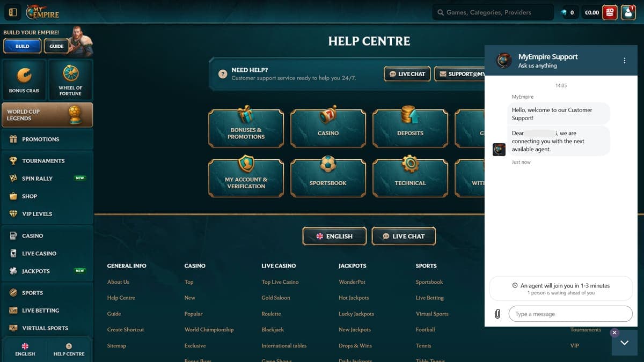This screenshot has width=644, height=362.
Task: Open Virtual Sports in sidebar
Action: [x=47, y=328]
